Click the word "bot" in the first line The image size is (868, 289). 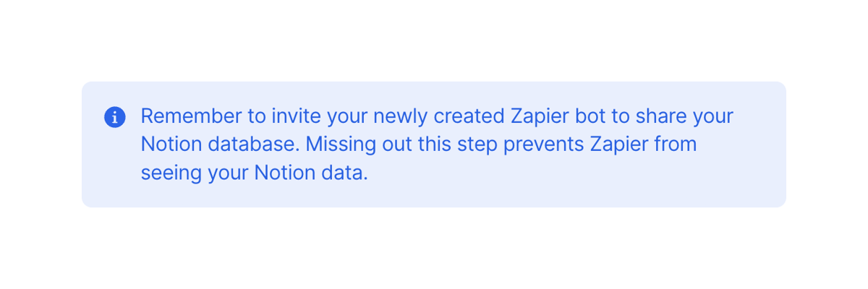[590, 116]
